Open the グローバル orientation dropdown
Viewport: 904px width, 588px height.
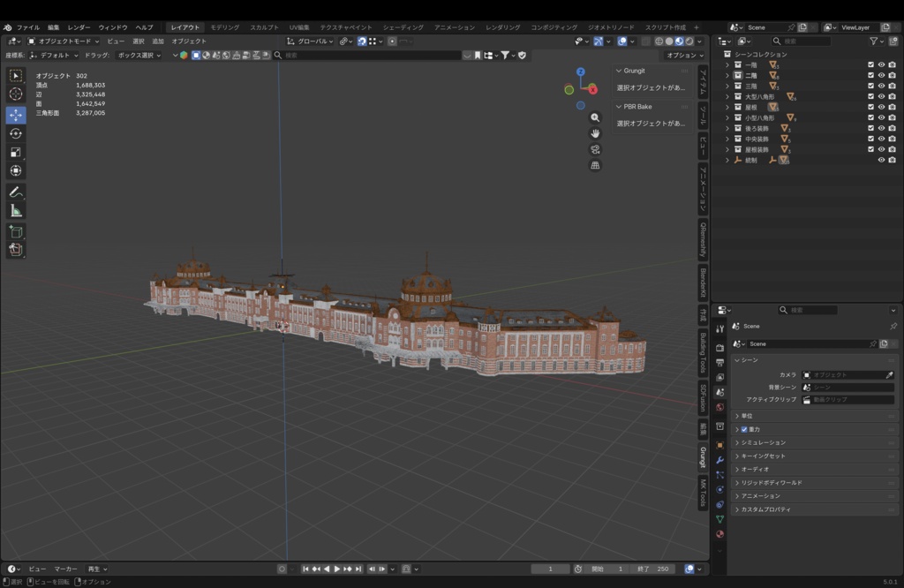click(310, 41)
